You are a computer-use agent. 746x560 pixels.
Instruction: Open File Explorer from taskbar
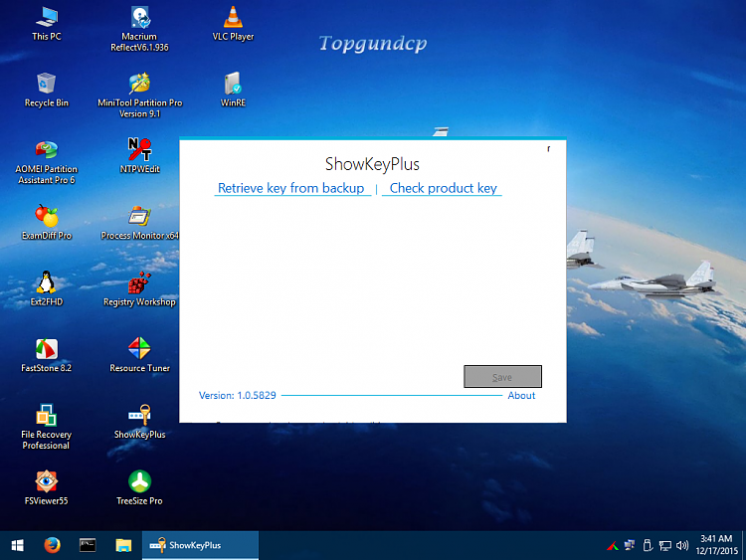123,545
